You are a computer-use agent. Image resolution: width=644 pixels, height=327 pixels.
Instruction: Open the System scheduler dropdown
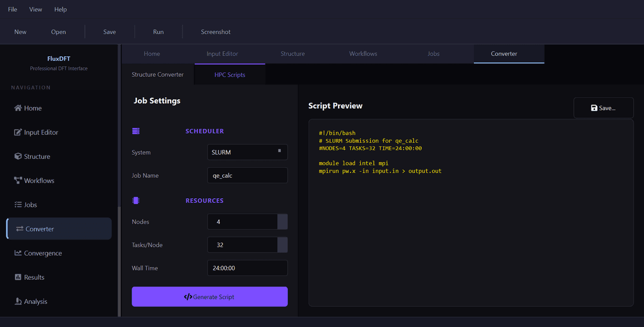click(247, 152)
